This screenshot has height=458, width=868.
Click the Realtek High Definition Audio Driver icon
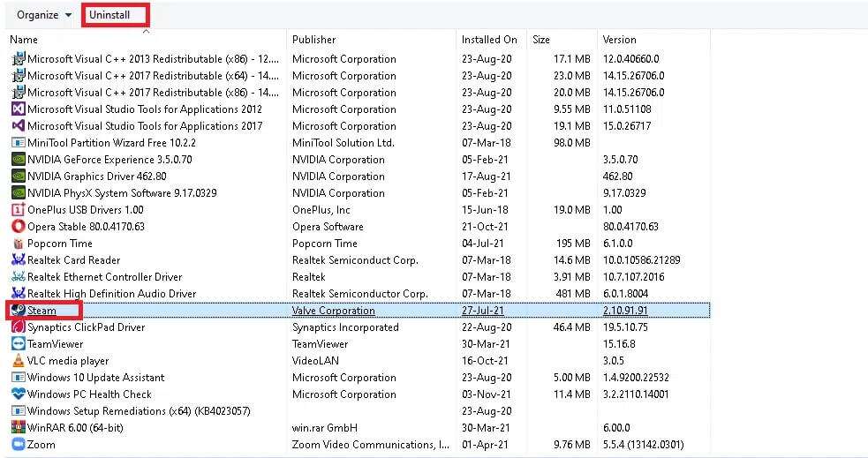[x=19, y=294]
